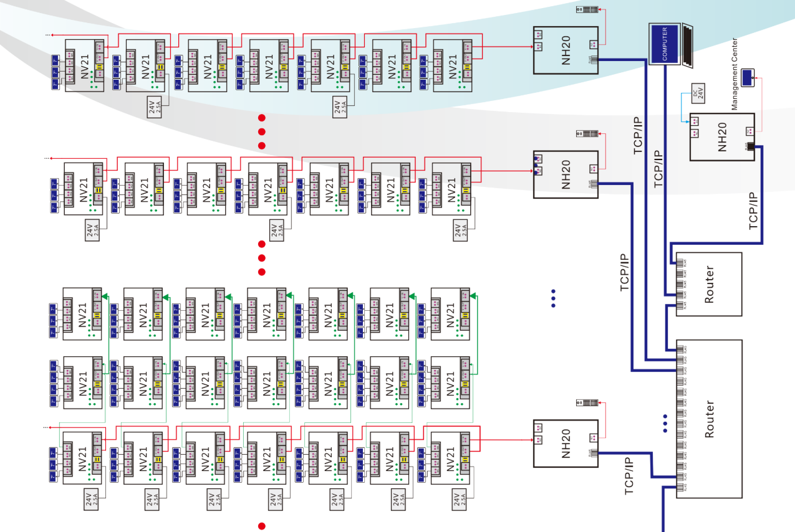Select the NH20 unit beside the DC 24V box
795x532 pixels.
click(722, 137)
